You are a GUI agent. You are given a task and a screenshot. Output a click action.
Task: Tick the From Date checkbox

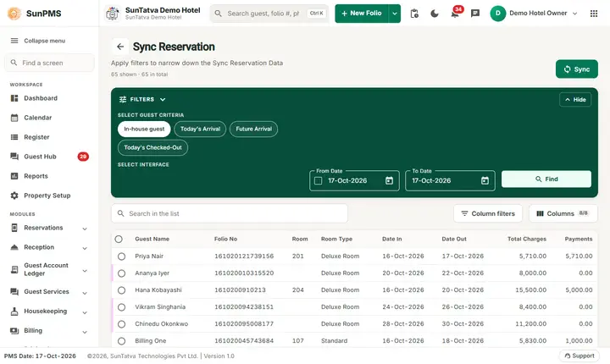pos(318,180)
